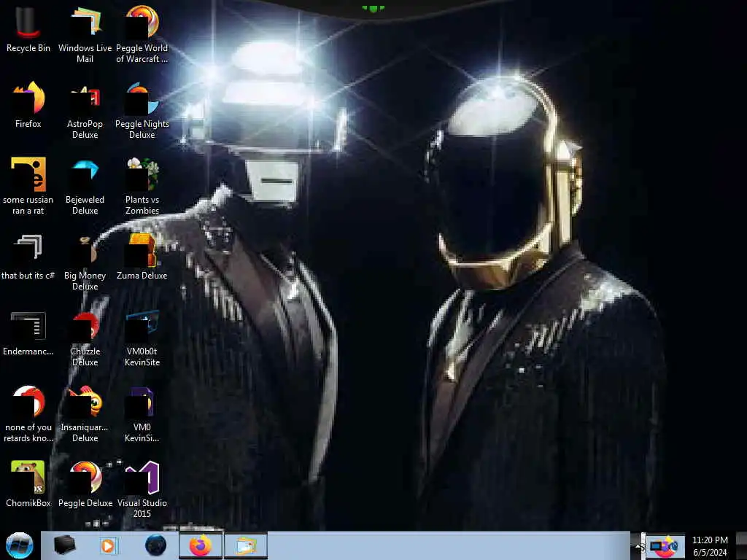
Task: Select the 'that but its c#' icon
Action: coord(28,257)
